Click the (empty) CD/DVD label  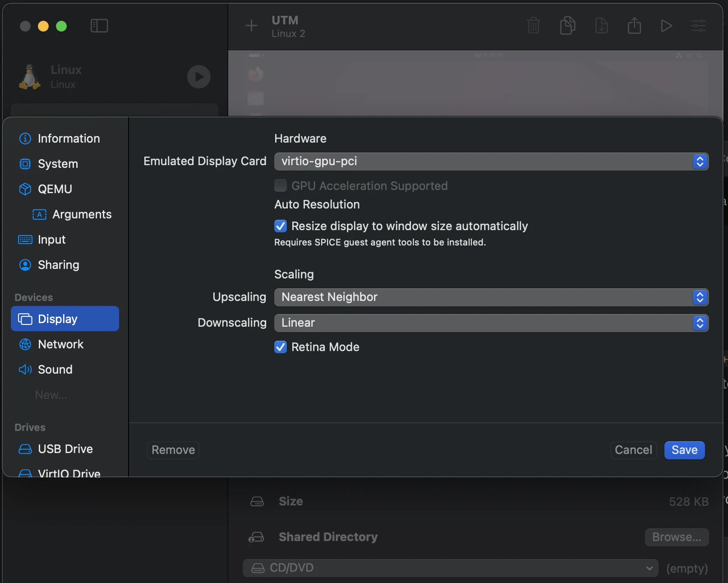pos(687,569)
